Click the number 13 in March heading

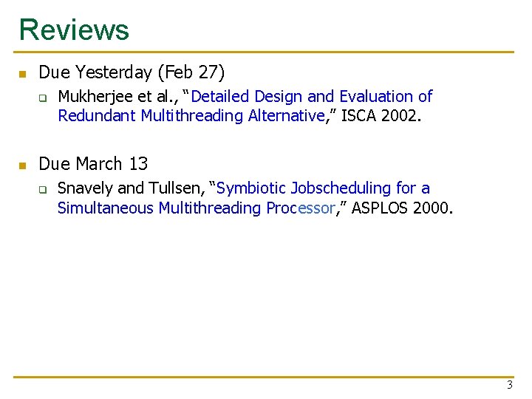click(138, 163)
